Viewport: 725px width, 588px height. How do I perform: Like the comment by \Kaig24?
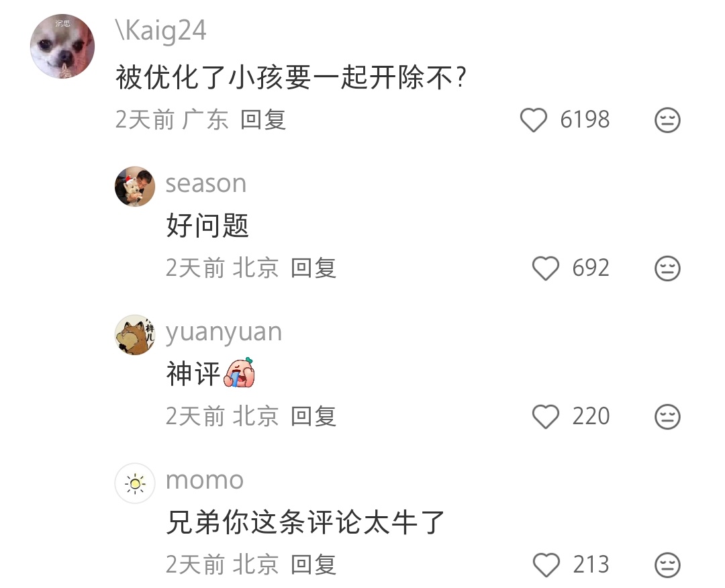point(534,119)
